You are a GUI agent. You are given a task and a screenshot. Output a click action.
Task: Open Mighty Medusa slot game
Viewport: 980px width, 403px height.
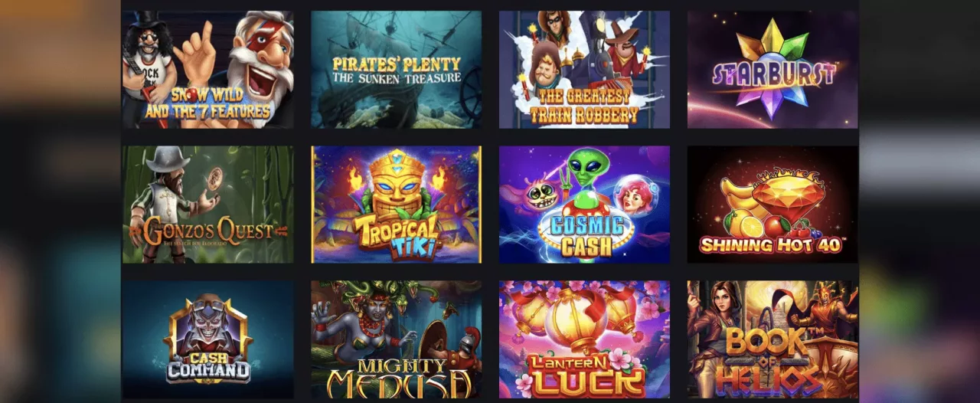pos(397,339)
